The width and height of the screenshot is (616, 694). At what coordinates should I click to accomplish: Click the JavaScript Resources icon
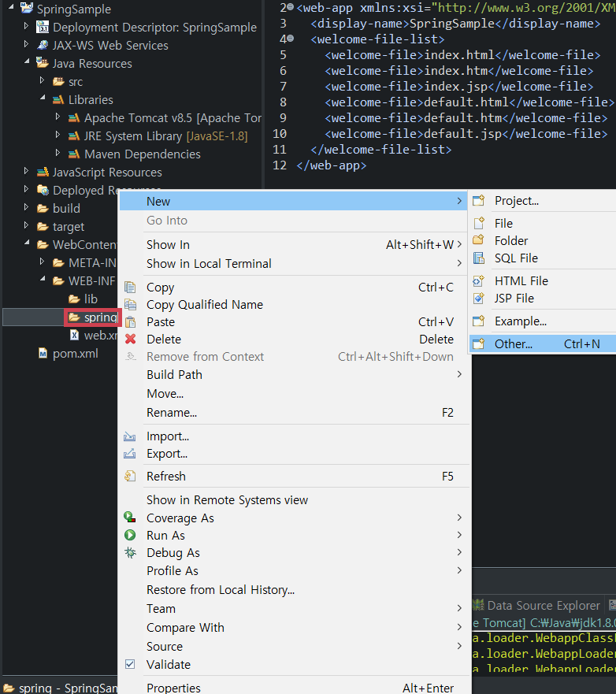pyautogui.click(x=43, y=173)
